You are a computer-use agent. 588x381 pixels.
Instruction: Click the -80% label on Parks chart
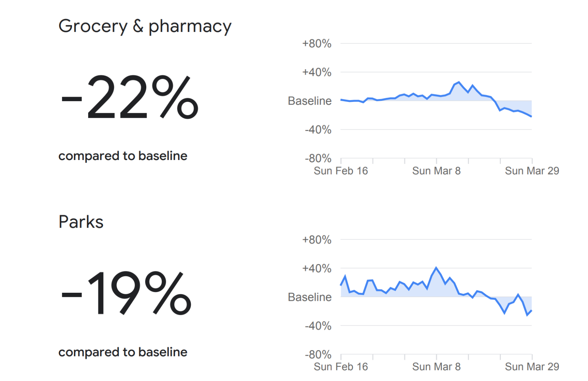[x=318, y=355]
